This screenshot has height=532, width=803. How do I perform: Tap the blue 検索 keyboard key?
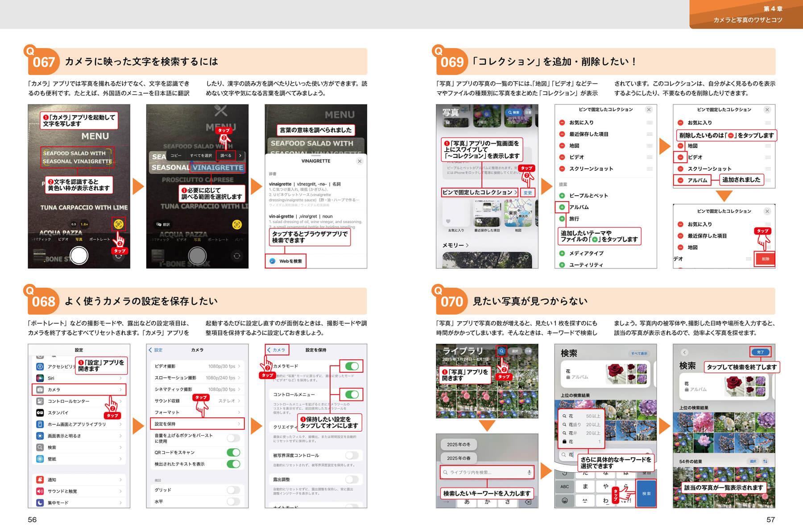(646, 494)
